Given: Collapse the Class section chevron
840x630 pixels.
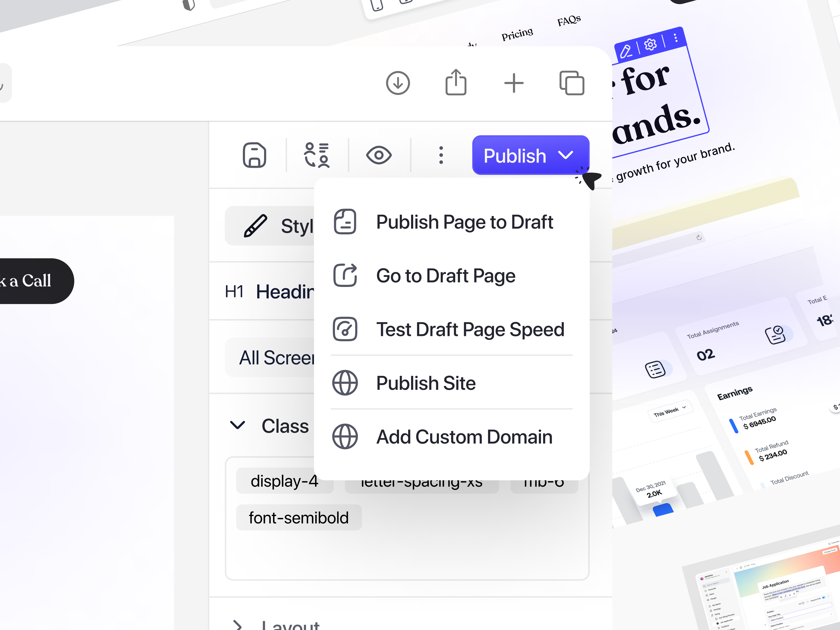Looking at the screenshot, I should [x=238, y=425].
